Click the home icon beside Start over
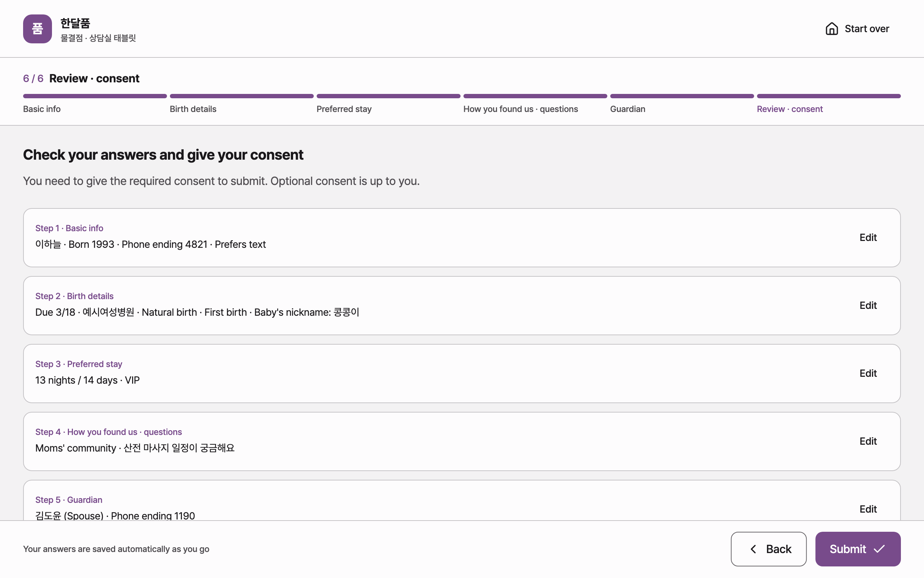The image size is (924, 578). coord(832,29)
